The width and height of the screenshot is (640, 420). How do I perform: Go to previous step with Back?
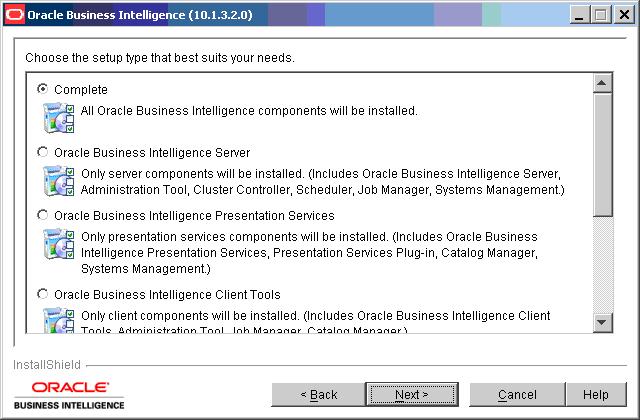pos(319,395)
